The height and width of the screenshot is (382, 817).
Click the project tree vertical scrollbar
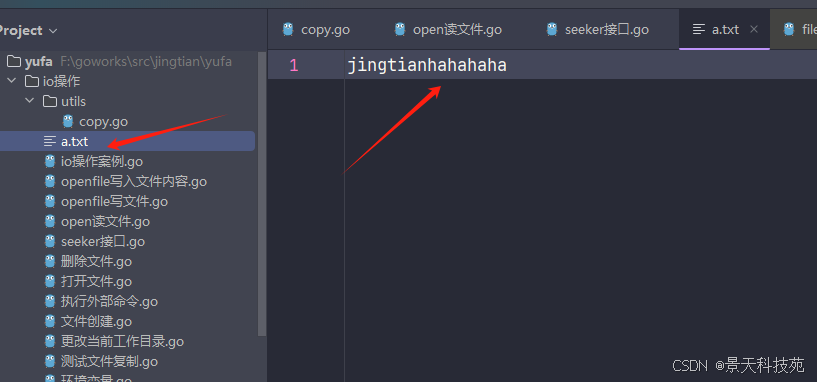(x=262, y=193)
